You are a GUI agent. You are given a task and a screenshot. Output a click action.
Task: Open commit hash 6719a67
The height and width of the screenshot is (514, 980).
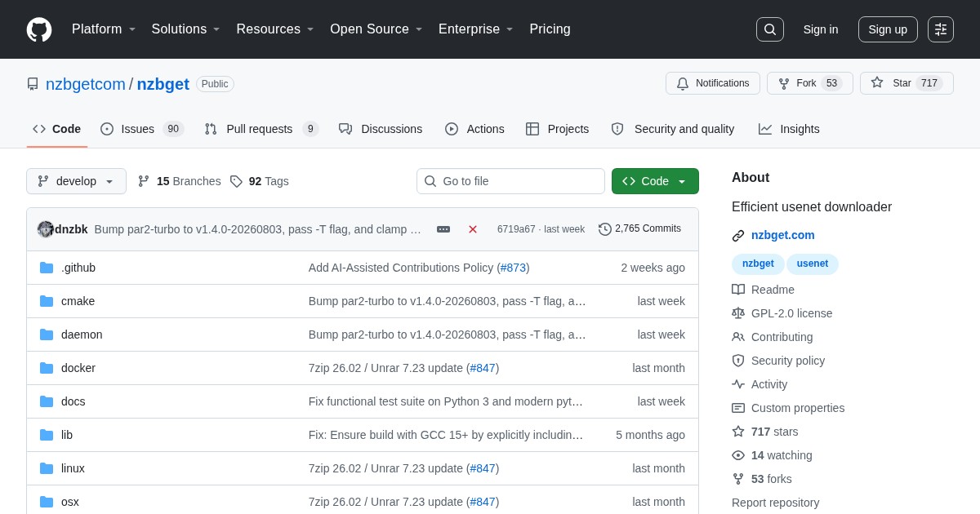(516, 229)
